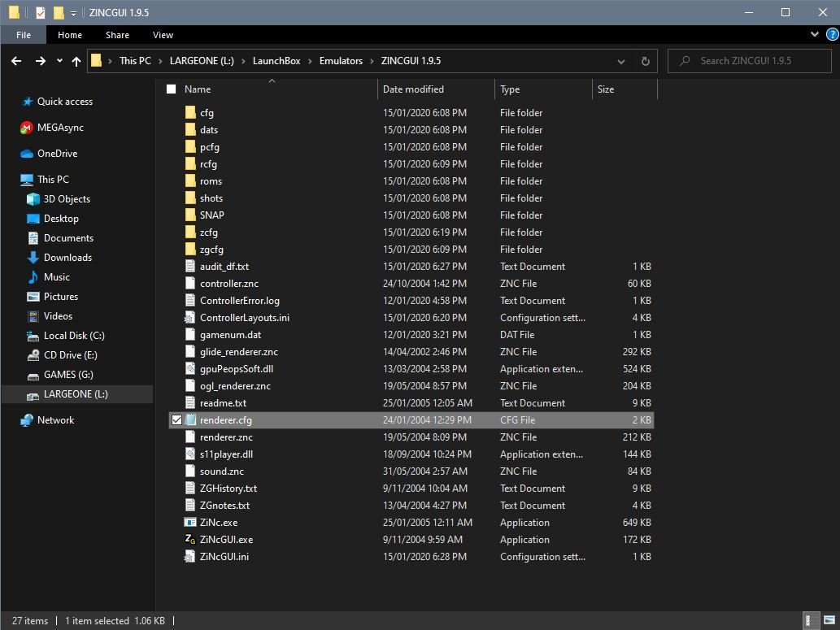Switch to the Share ribbon tab
The width and height of the screenshot is (840, 630).
117,35
